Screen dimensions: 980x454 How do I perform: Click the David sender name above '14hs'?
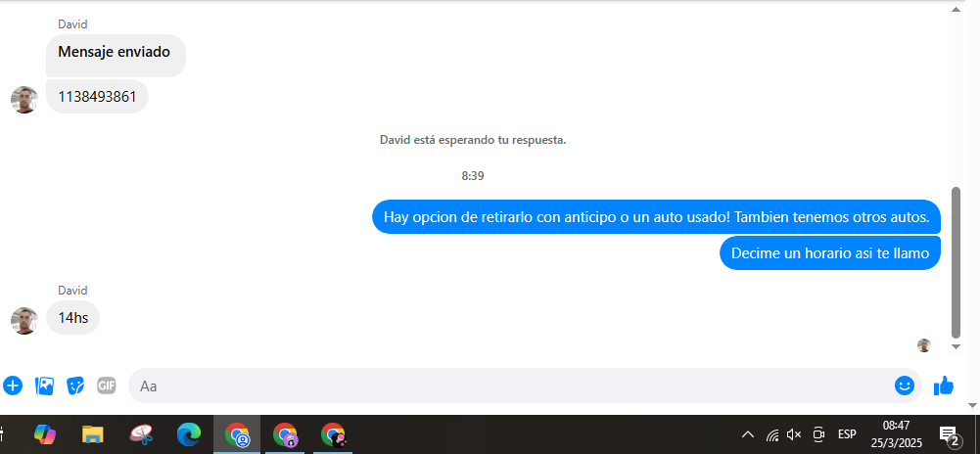click(72, 291)
